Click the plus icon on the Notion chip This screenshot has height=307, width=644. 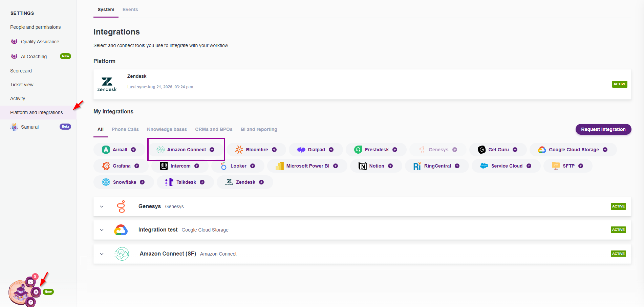[x=390, y=166]
